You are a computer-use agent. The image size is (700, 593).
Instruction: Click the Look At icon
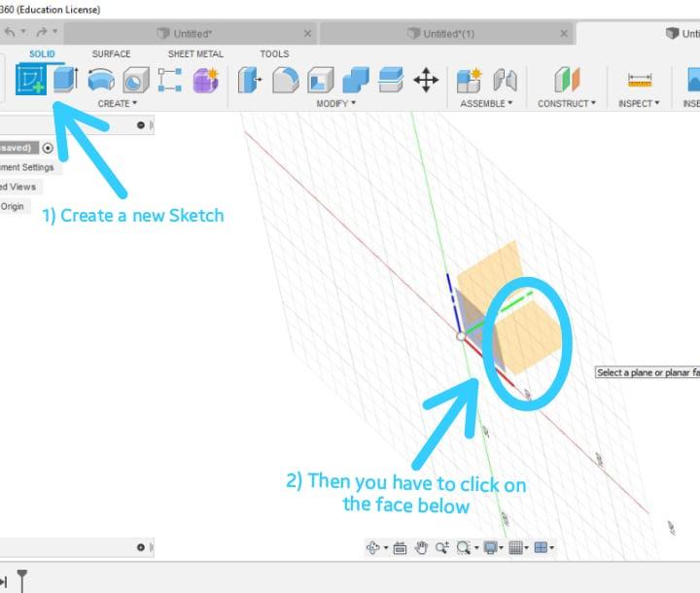point(400,547)
